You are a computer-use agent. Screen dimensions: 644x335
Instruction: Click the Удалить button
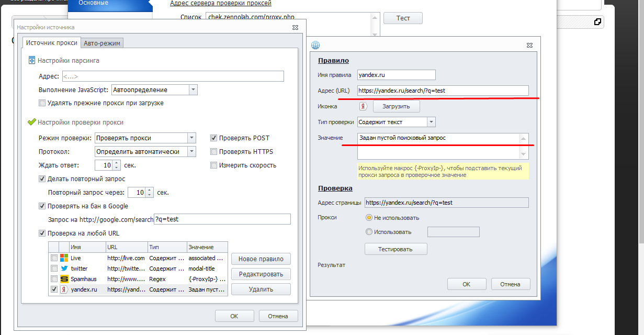(x=261, y=289)
